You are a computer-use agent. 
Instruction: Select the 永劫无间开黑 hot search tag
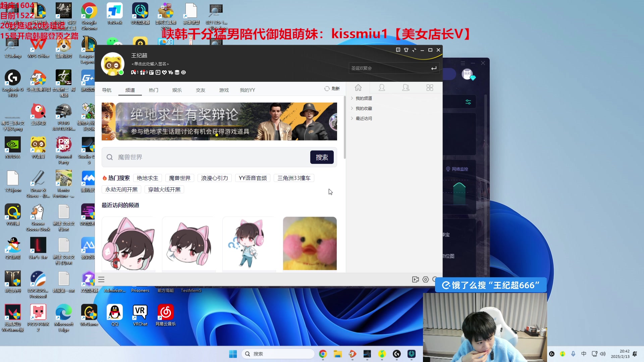(121, 190)
